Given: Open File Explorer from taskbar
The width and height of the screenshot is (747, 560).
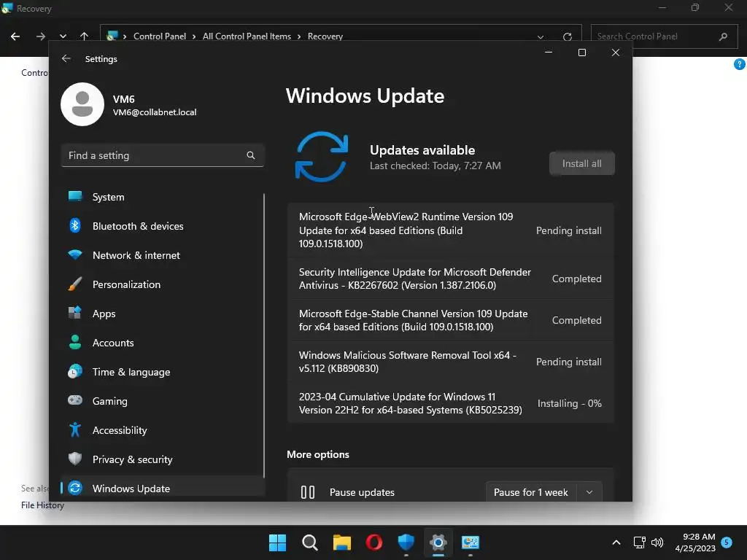Looking at the screenshot, I should (x=341, y=542).
